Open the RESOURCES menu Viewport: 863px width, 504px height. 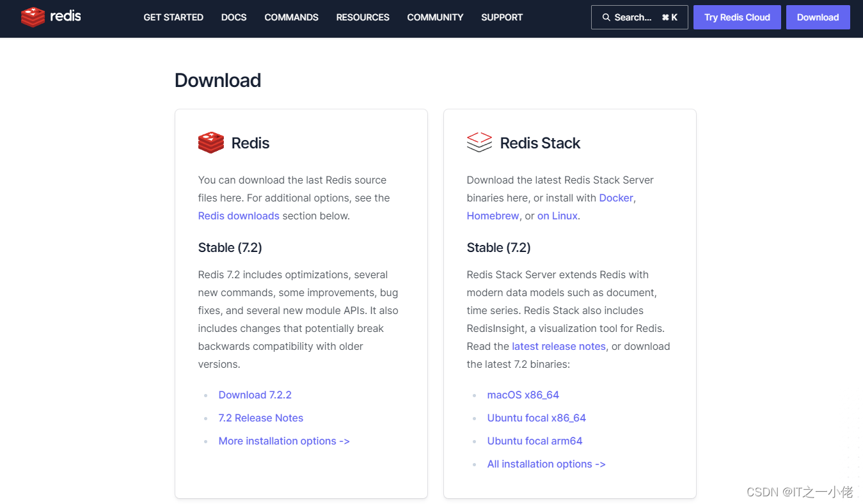(363, 17)
